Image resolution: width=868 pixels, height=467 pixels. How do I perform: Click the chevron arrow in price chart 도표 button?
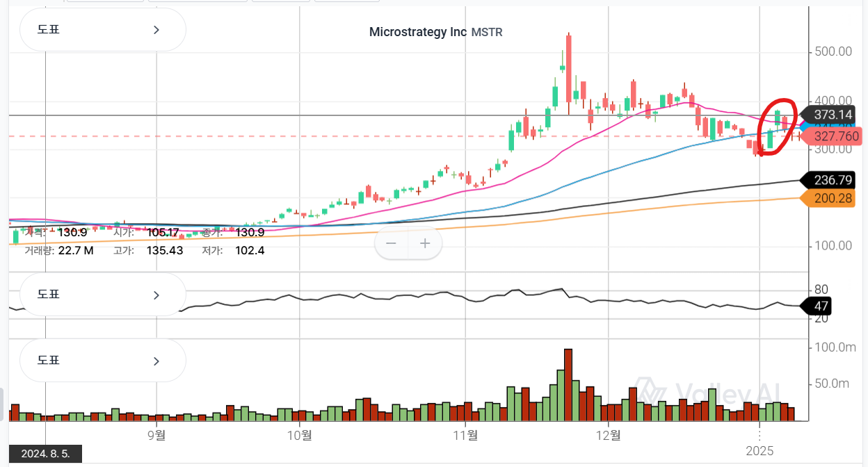click(x=156, y=30)
